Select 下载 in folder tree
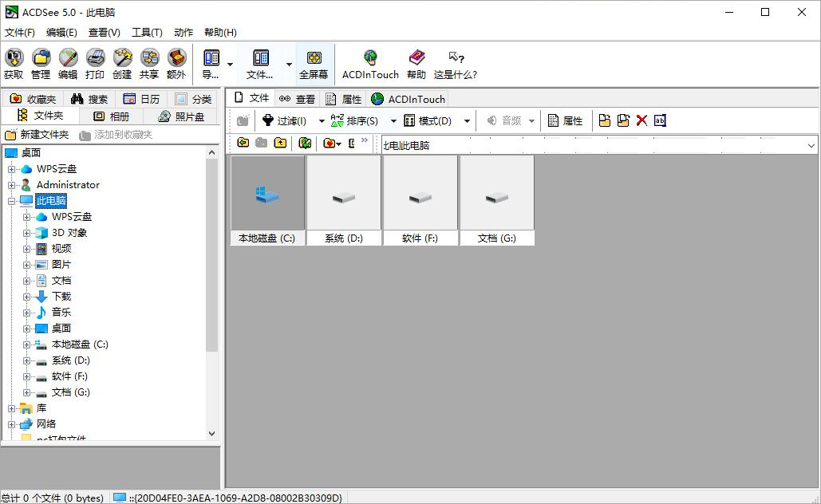 pos(61,297)
